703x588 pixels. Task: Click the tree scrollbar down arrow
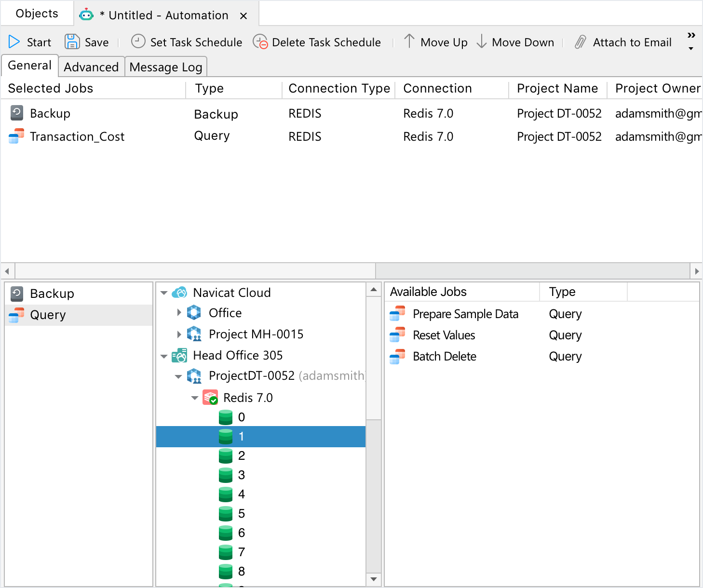coord(374,579)
